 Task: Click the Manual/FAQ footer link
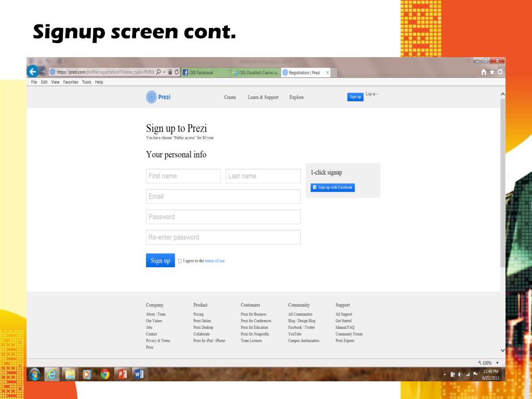click(x=345, y=327)
